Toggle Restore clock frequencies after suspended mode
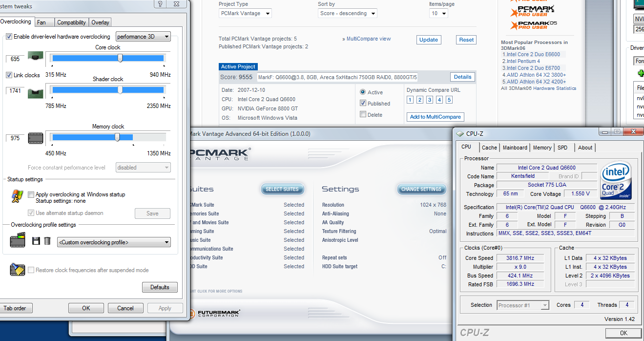644x341 pixels. tap(31, 270)
